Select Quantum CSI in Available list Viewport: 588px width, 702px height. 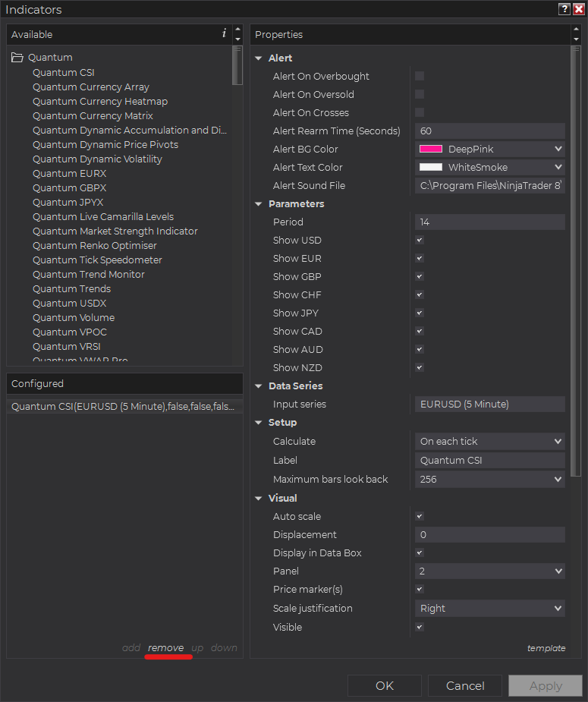(x=64, y=73)
